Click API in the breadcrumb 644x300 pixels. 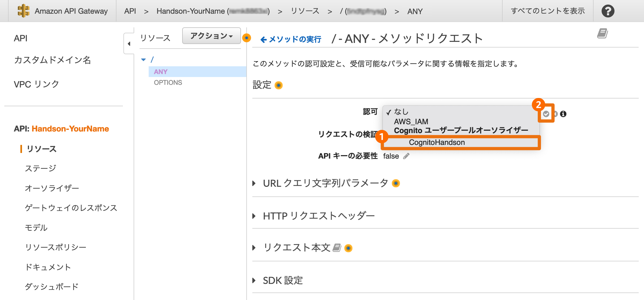click(x=130, y=11)
